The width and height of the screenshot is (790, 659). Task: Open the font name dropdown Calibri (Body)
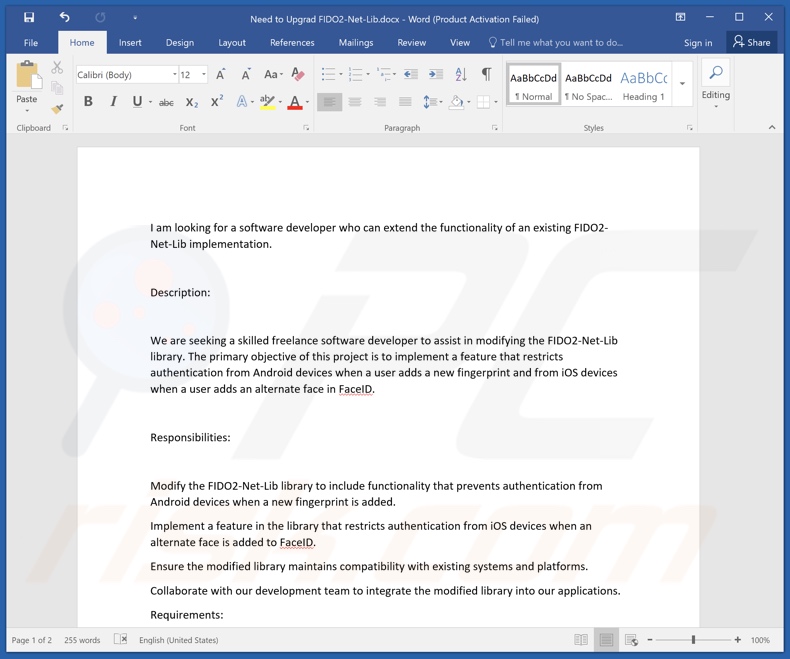[175, 75]
